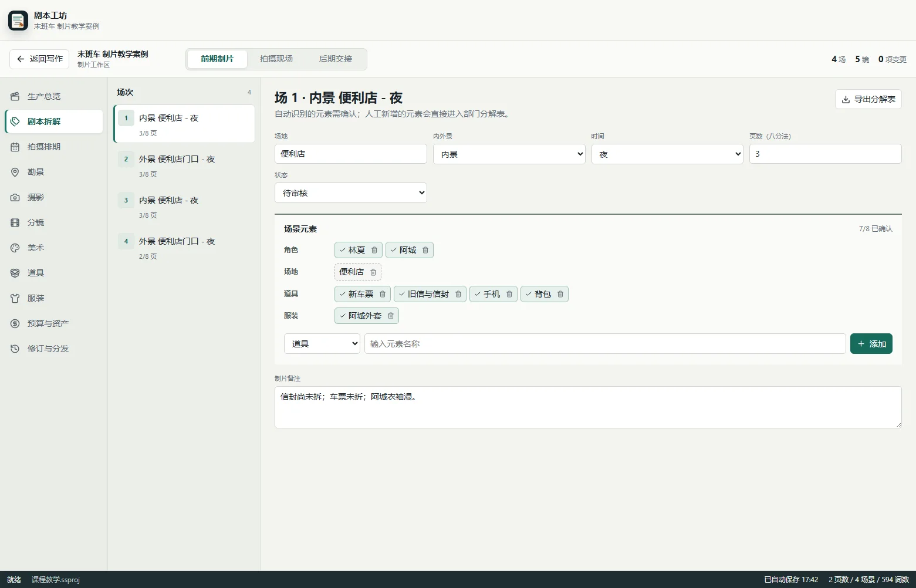
Task: Confirm the unverified 便利店 location tag
Action: coord(351,272)
